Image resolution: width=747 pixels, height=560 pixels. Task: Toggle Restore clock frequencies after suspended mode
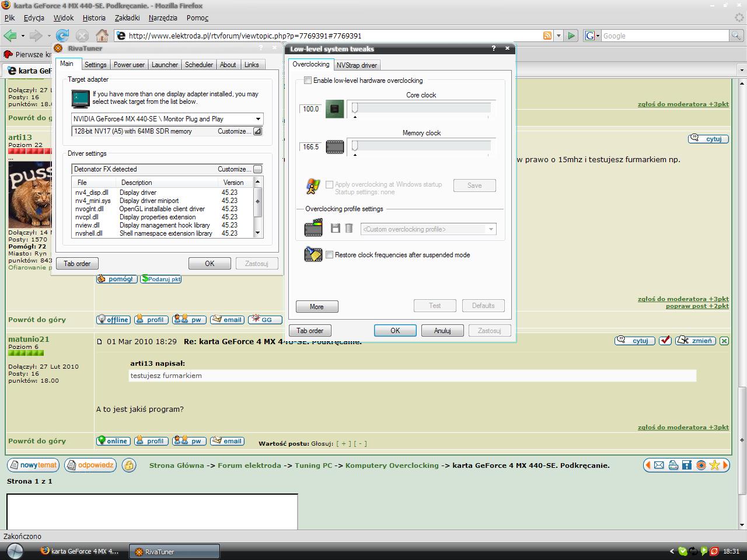point(330,255)
